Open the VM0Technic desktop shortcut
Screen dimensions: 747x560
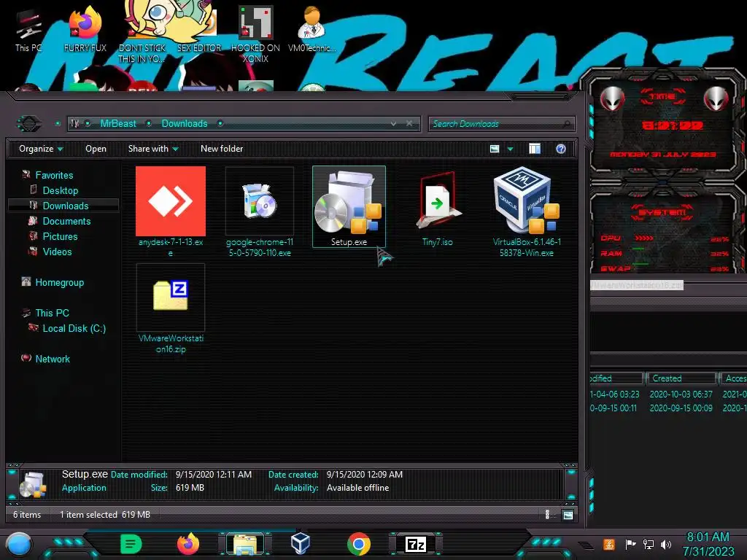(x=311, y=29)
